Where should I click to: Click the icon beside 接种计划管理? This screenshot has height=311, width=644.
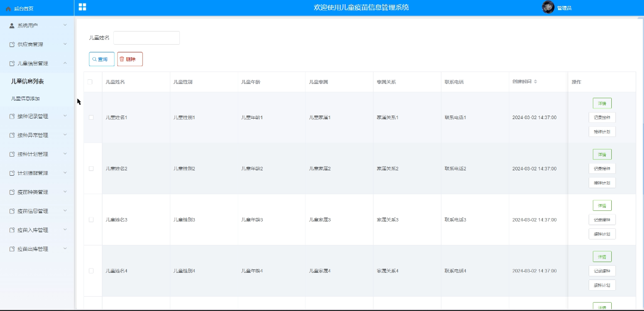12,154
